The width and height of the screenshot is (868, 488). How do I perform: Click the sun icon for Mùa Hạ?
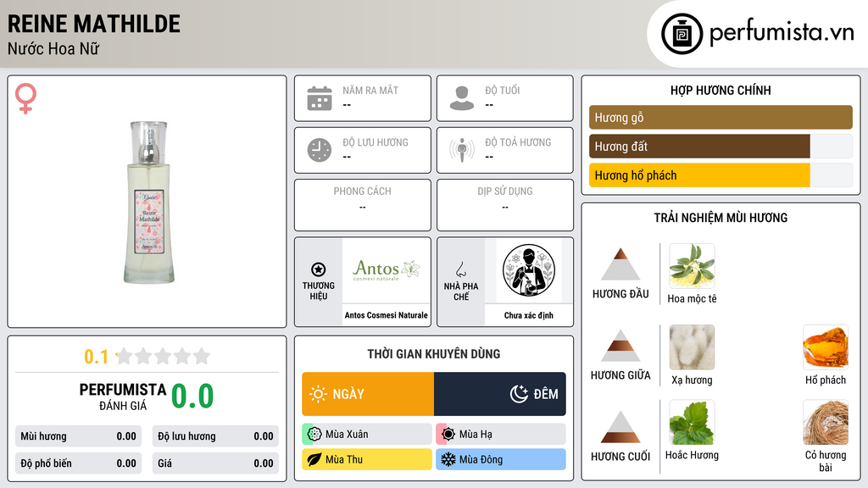pyautogui.click(x=448, y=435)
